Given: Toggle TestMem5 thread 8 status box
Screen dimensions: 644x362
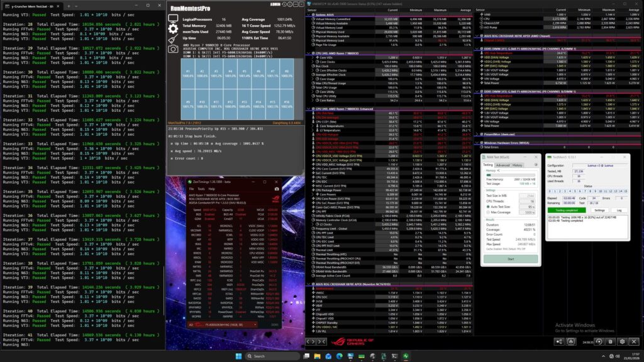Looking at the screenshot, I should (x=590, y=191).
